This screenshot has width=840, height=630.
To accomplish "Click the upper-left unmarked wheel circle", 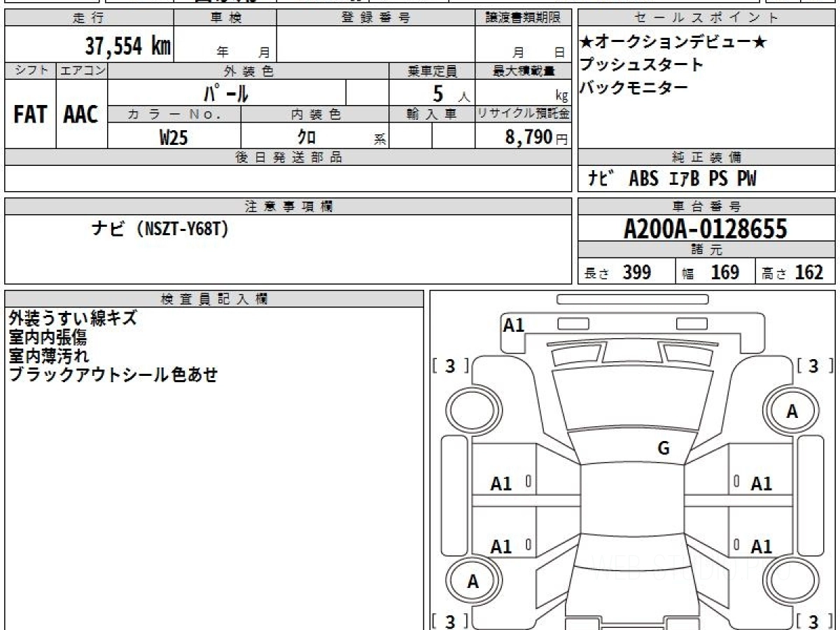I will [x=473, y=412].
